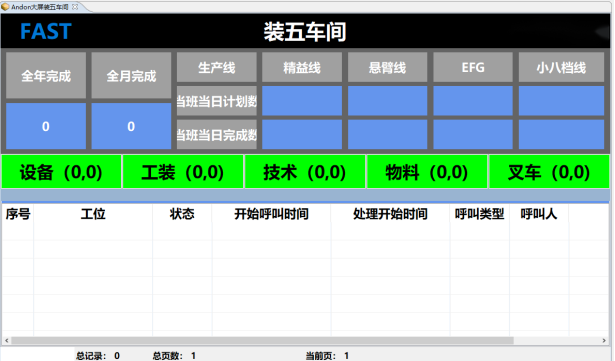Screen dimensions: 615x361
Task: Click the 精益线 production line header
Action: [302, 67]
